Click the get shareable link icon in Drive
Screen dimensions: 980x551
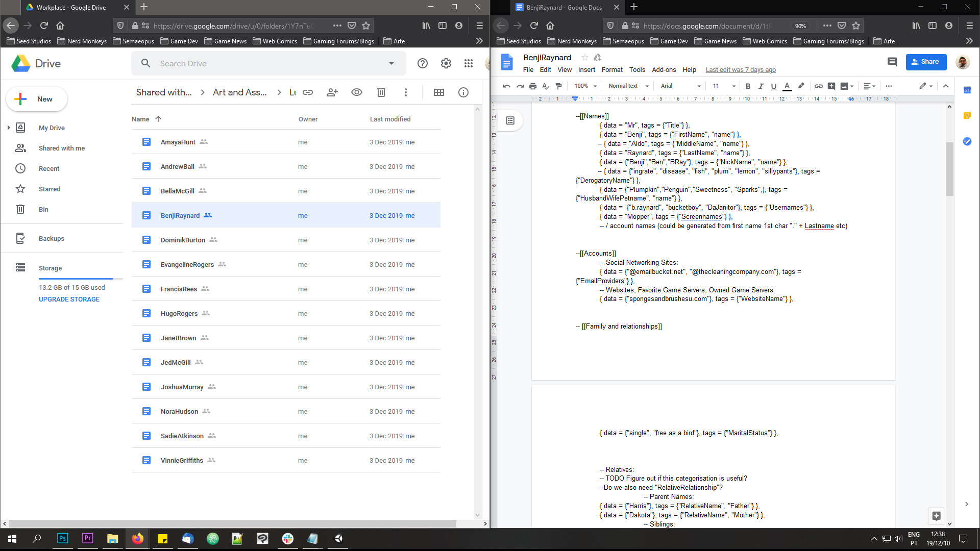coord(308,92)
